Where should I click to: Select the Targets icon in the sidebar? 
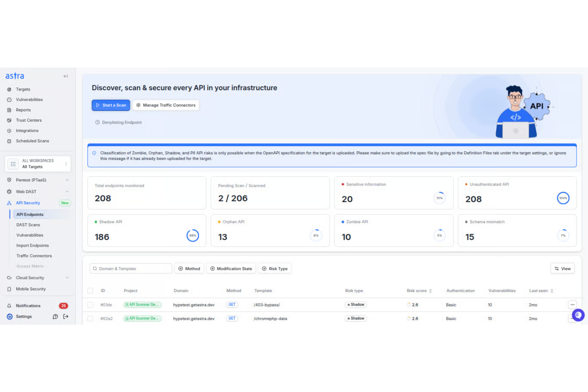(9, 89)
